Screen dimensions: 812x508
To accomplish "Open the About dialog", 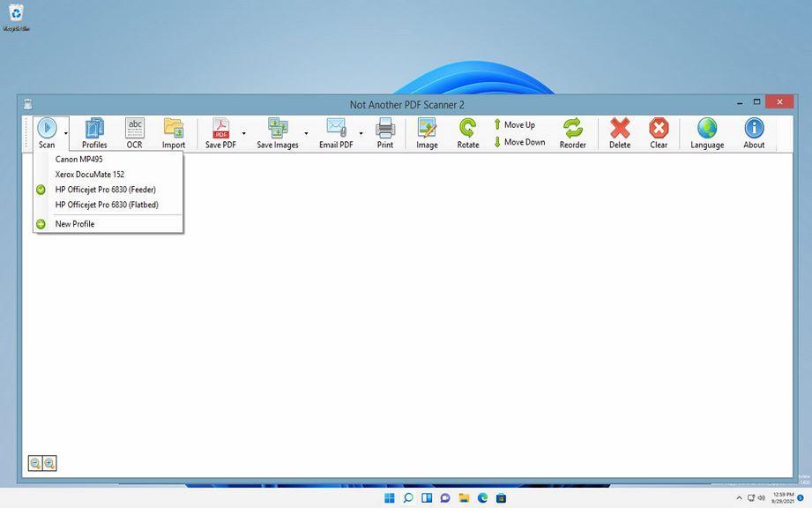I will (x=754, y=132).
